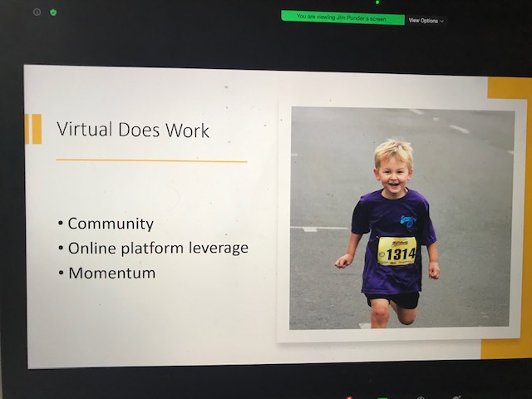This screenshot has width=532, height=399.
Task: Click the orange block at slide's bottom-right corner
Action: pos(507,349)
